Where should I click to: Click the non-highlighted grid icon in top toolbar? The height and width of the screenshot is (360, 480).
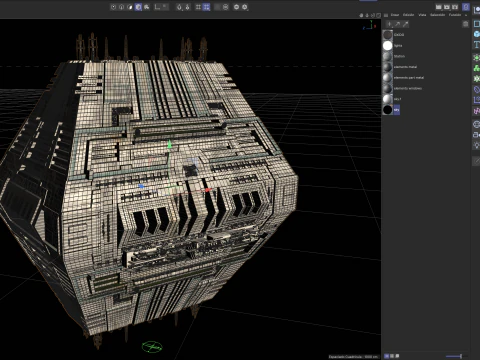coord(198,7)
